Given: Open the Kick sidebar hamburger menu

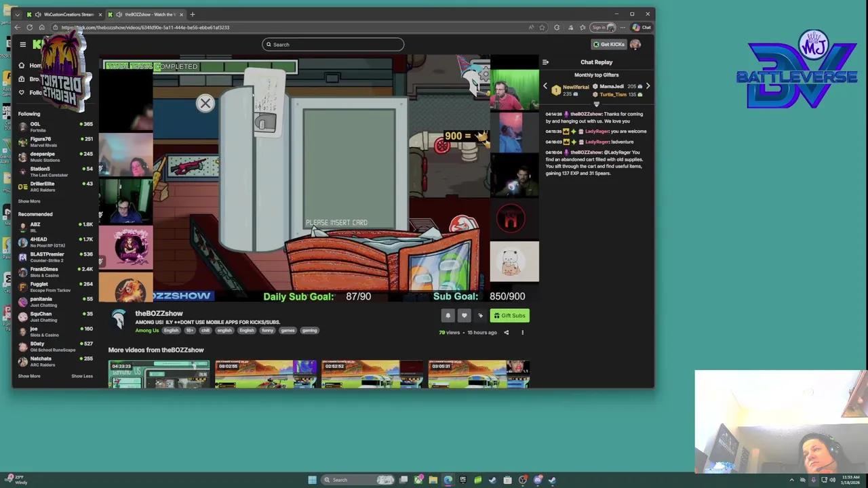Looking at the screenshot, I should [x=22, y=45].
